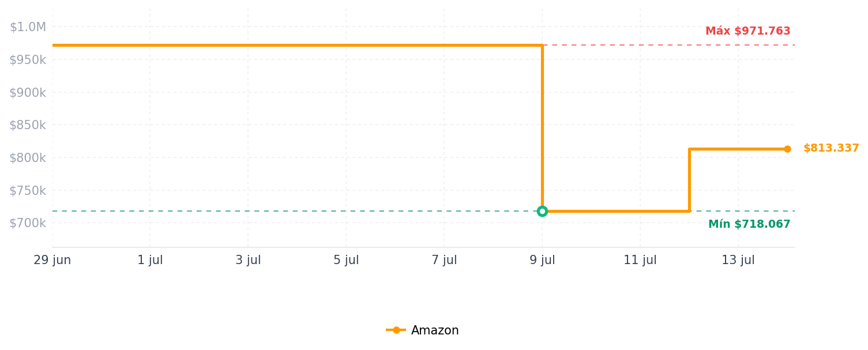Click the orange endpoint dot at $813.337
The width and height of the screenshot is (868, 350).
click(x=787, y=149)
